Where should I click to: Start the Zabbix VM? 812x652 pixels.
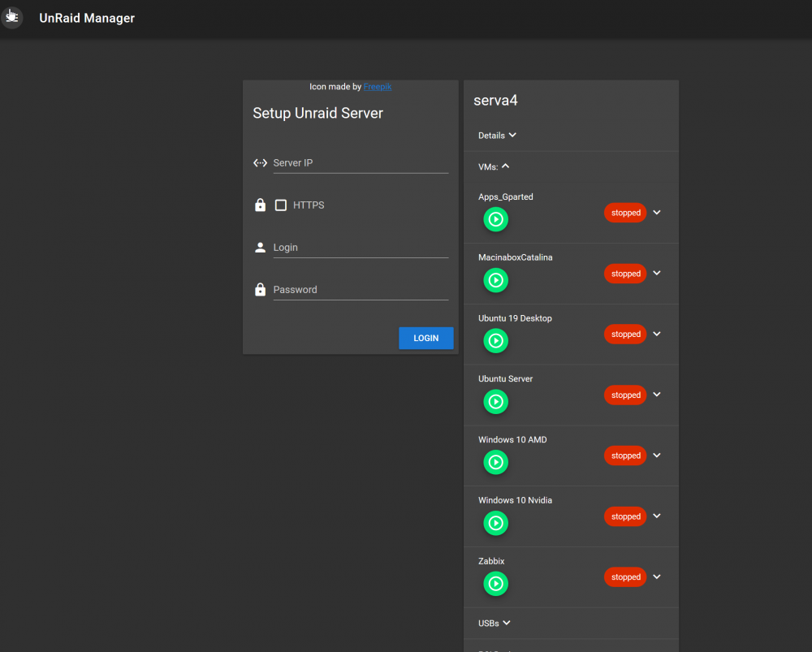[495, 584]
